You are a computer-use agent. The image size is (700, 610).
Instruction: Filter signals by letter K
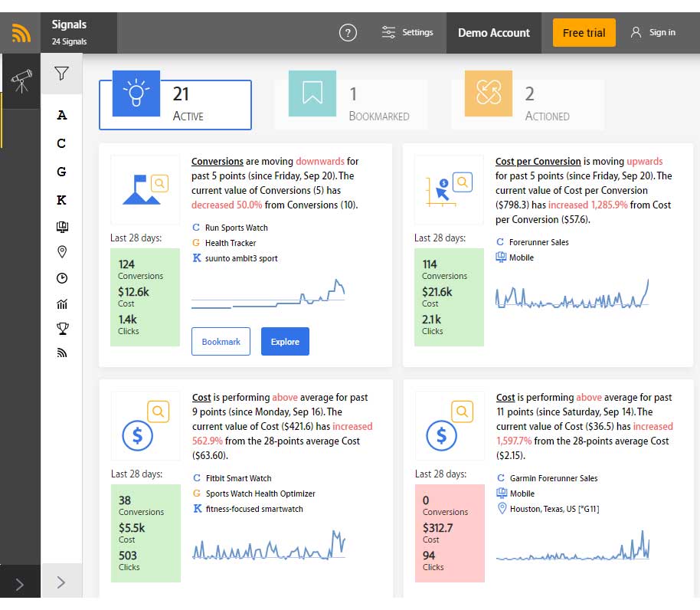pos(62,200)
